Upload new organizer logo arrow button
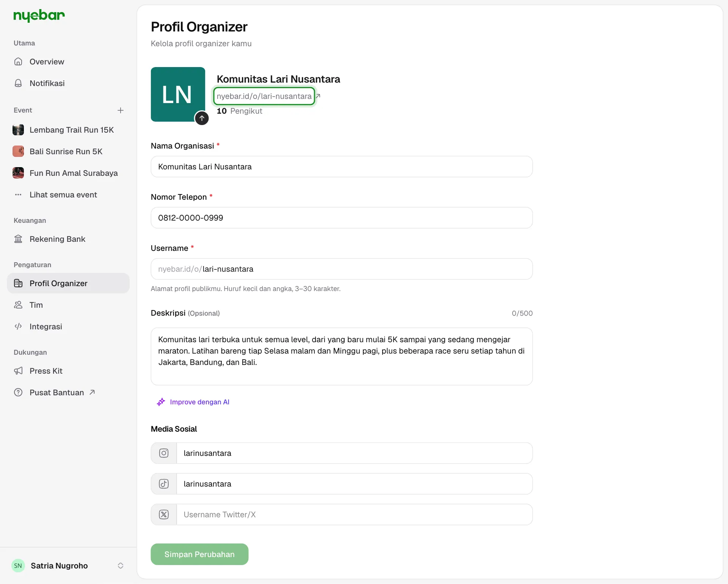The image size is (728, 584). coord(202,118)
